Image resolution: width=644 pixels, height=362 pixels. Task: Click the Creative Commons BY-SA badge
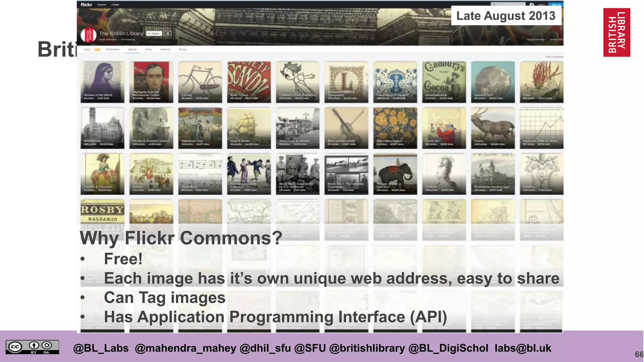pos(32,347)
